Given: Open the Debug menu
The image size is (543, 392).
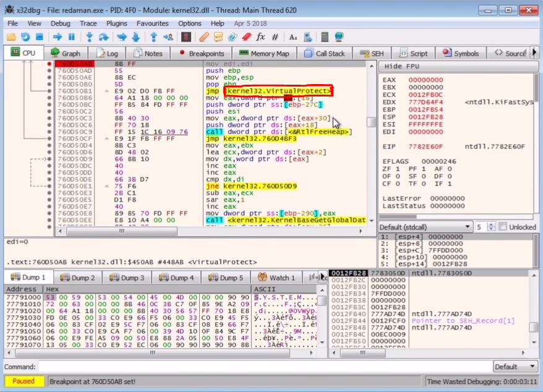Looking at the screenshot, I should [x=60, y=23].
